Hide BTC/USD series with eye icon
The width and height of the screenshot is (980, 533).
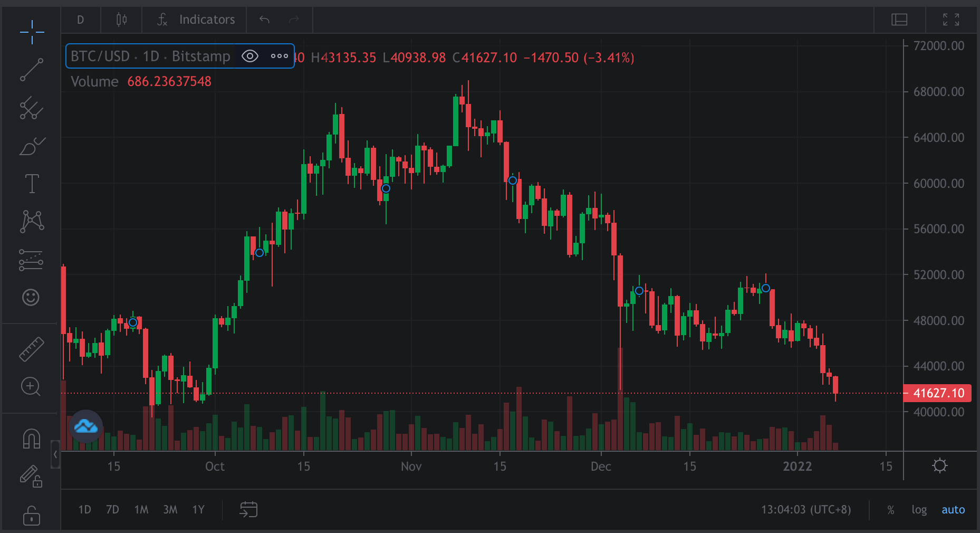(249, 56)
